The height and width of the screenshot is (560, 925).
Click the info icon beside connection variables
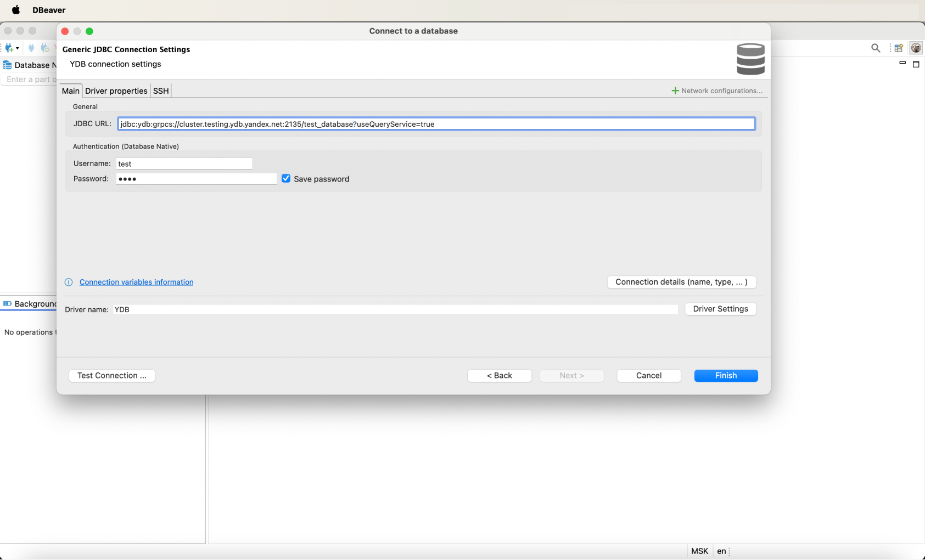[69, 282]
